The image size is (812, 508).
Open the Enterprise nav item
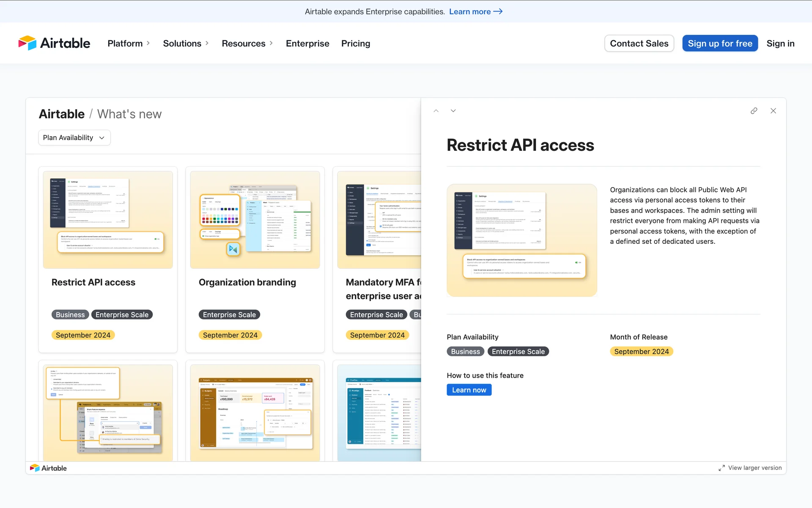click(x=307, y=43)
